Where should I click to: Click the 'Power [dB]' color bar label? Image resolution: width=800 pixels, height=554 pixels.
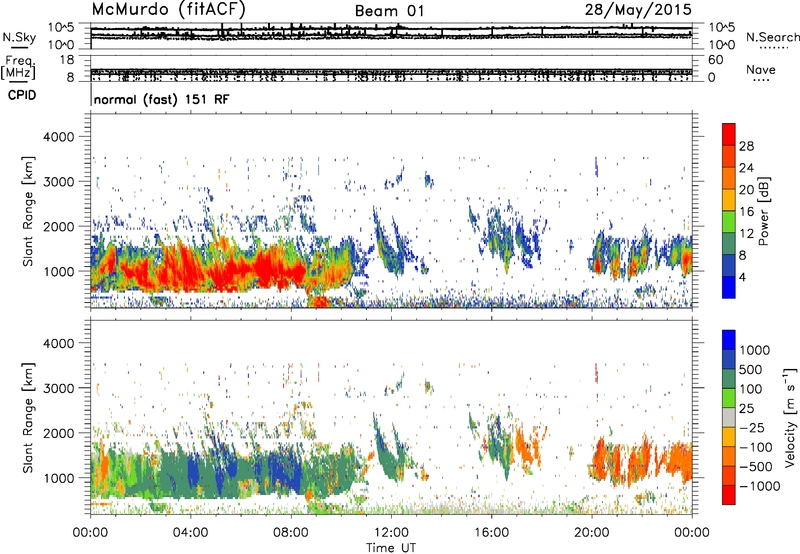coord(763,211)
